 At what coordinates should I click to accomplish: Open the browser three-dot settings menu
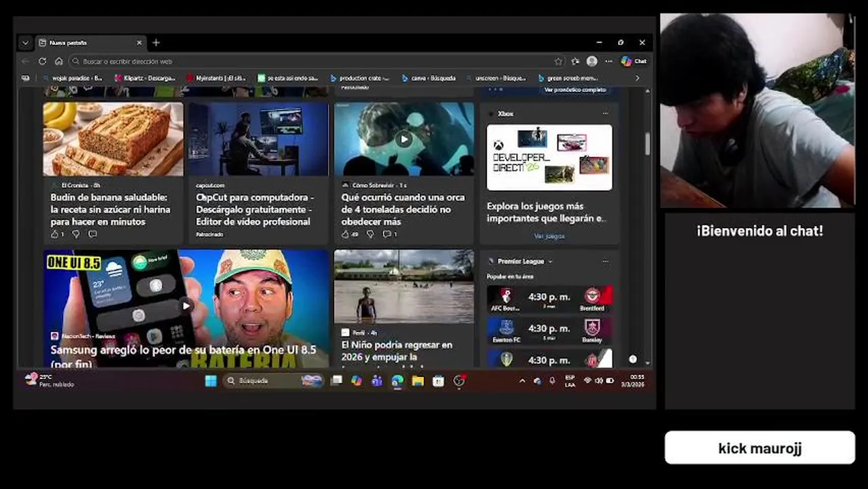(x=607, y=61)
